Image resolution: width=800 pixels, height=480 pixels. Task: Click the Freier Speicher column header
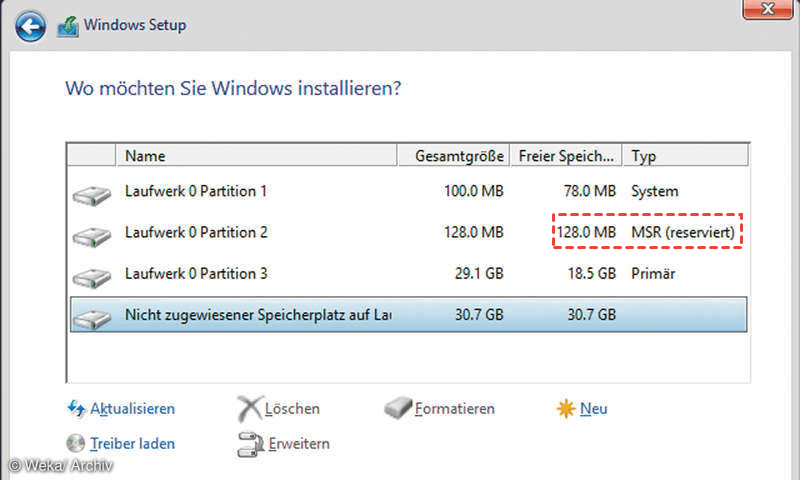[x=566, y=156]
